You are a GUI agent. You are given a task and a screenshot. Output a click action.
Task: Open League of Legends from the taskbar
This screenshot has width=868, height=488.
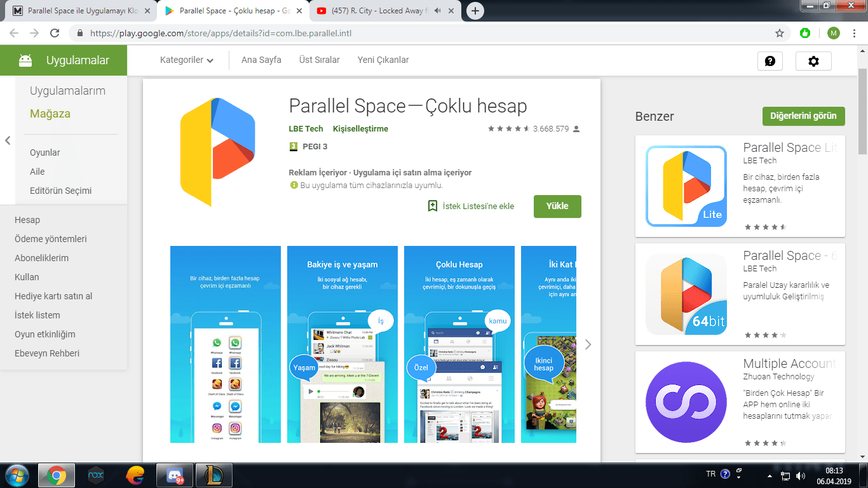coord(214,475)
